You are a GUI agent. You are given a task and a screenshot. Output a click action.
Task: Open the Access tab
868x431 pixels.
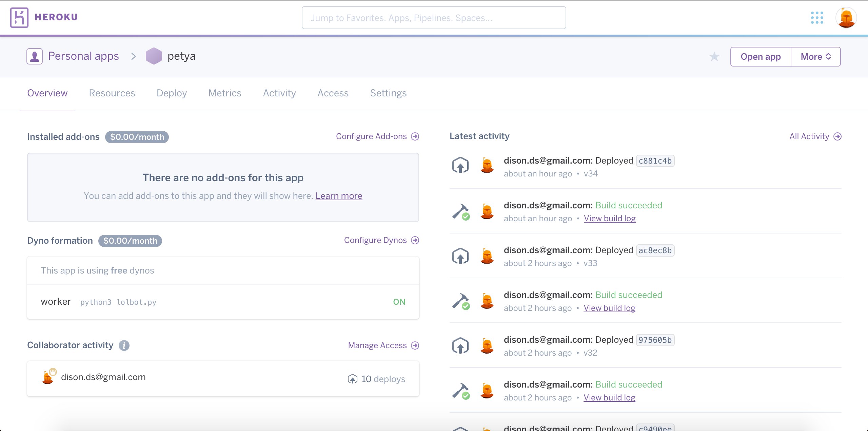pyautogui.click(x=333, y=93)
